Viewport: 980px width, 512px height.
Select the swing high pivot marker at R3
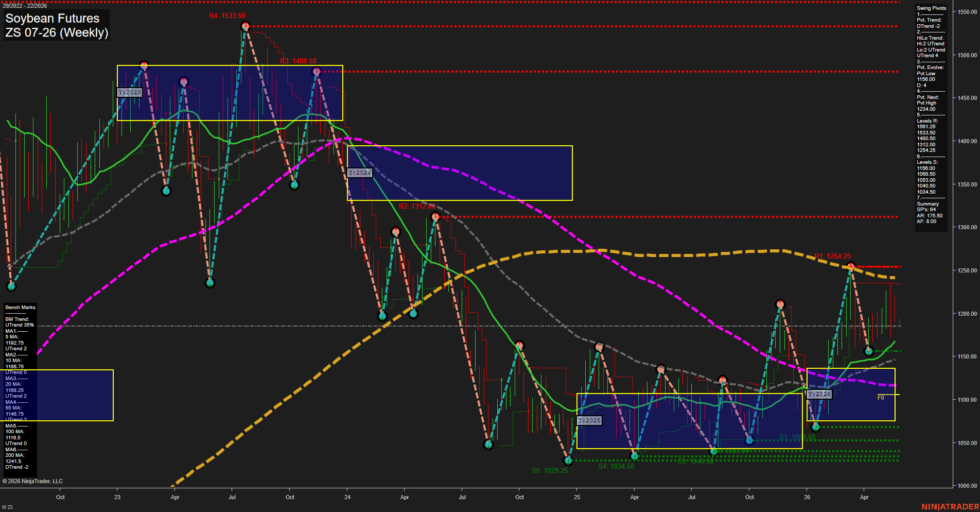[x=317, y=72]
